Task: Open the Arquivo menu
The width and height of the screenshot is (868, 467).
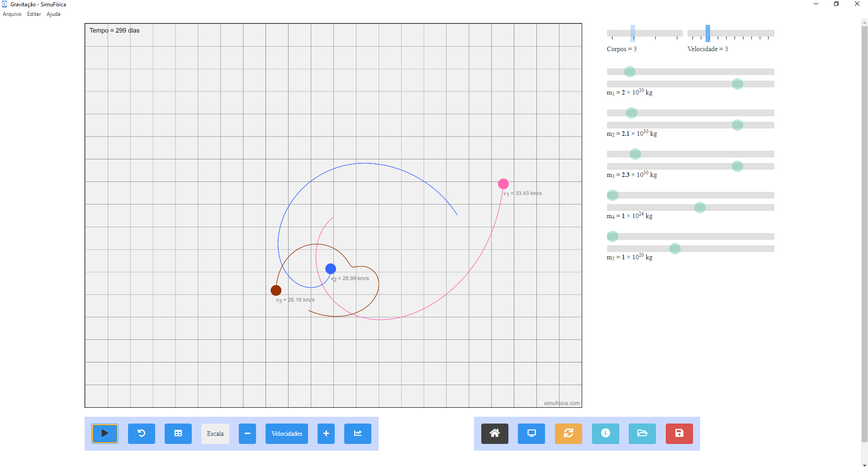Action: pyautogui.click(x=12, y=14)
